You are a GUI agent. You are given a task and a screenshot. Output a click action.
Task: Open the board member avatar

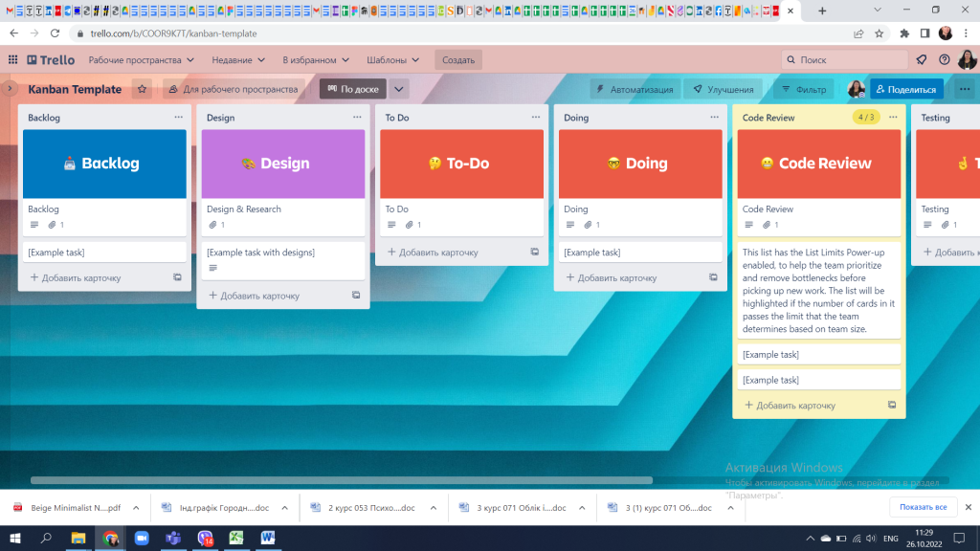click(856, 89)
